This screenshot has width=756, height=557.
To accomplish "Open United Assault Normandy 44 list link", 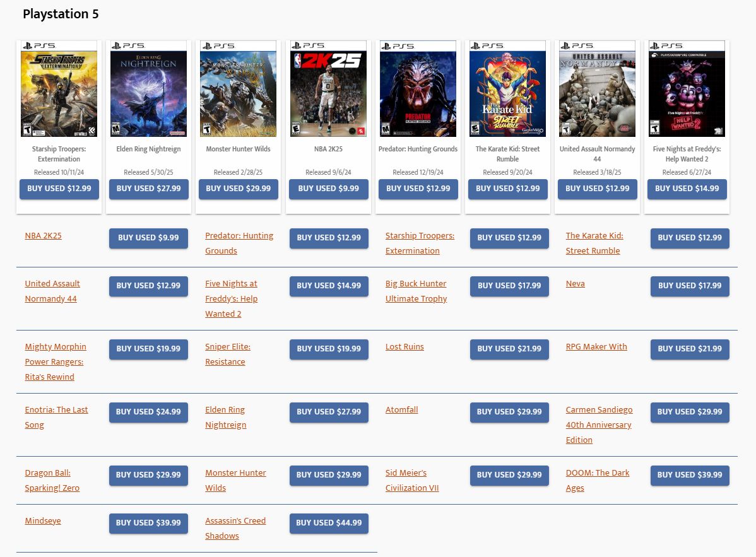I will 52,291.
